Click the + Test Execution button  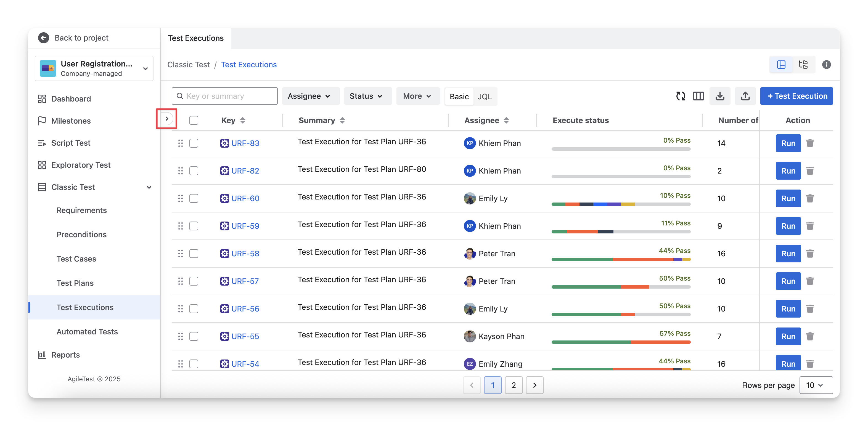coord(796,96)
